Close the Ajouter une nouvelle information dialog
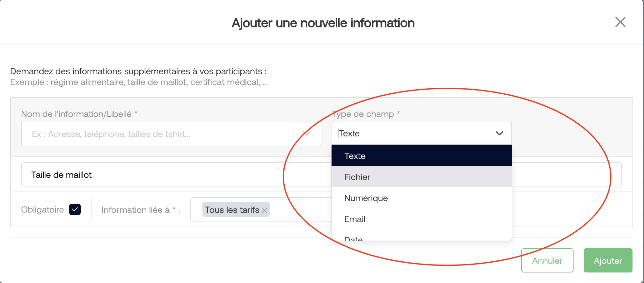 coord(620,22)
